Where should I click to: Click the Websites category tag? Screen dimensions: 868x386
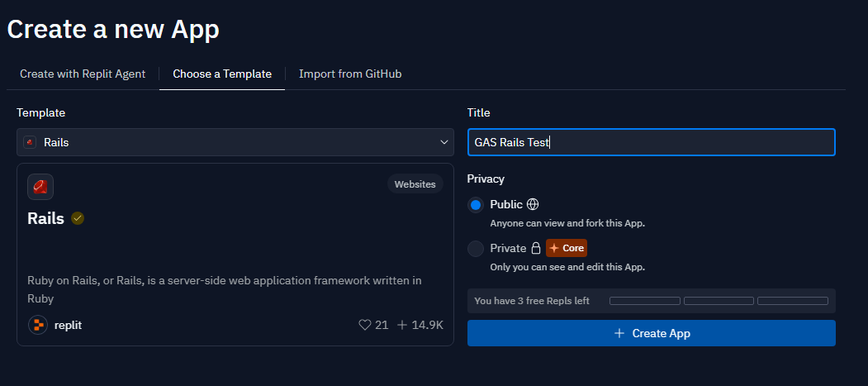(x=415, y=184)
